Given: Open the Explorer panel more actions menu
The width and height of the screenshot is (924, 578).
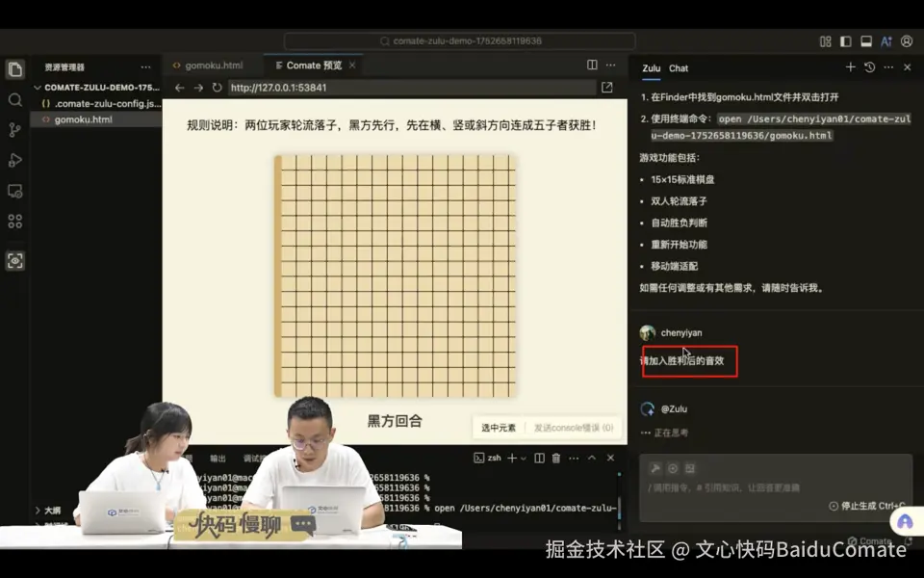Looking at the screenshot, I should click(145, 67).
